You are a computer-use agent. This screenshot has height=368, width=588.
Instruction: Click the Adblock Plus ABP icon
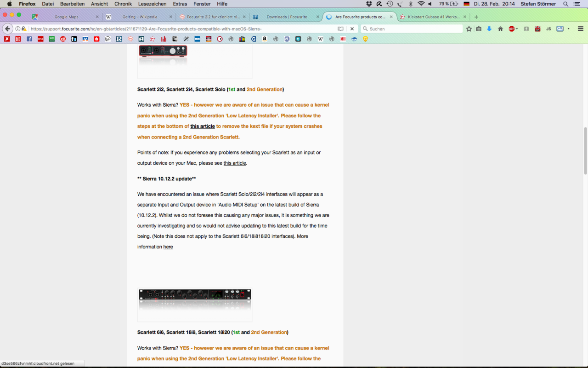pyautogui.click(x=511, y=29)
